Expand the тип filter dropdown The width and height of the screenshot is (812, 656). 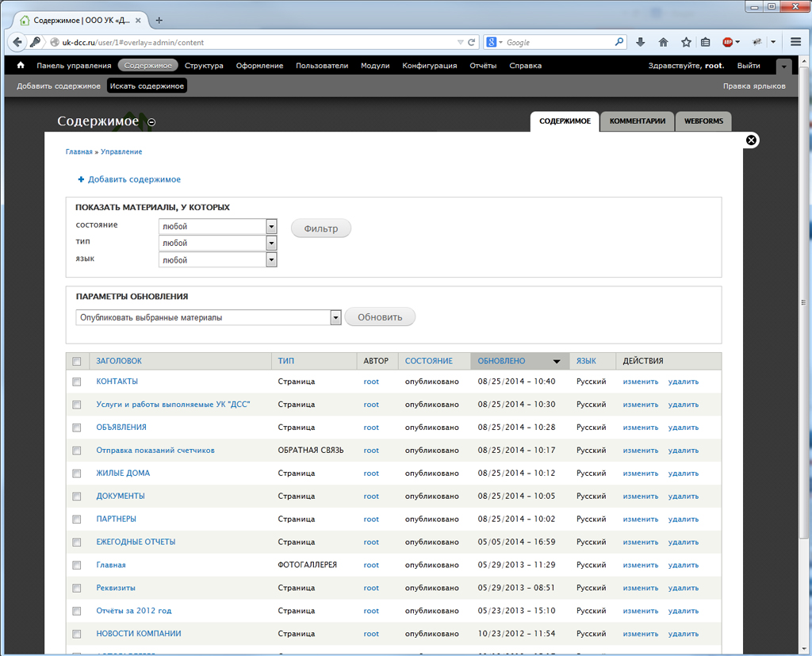[x=218, y=243]
